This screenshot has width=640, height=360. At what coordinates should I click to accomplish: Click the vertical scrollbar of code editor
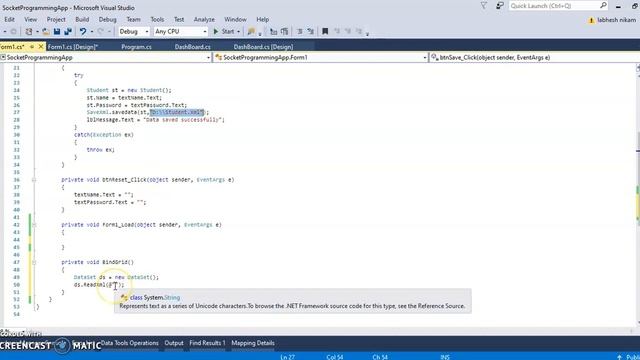click(638, 195)
